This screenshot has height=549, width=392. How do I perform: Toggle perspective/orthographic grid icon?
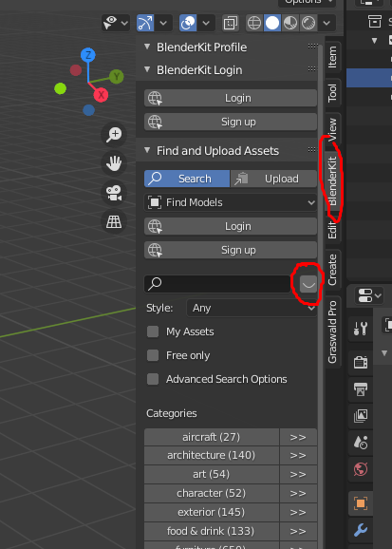[x=114, y=221]
